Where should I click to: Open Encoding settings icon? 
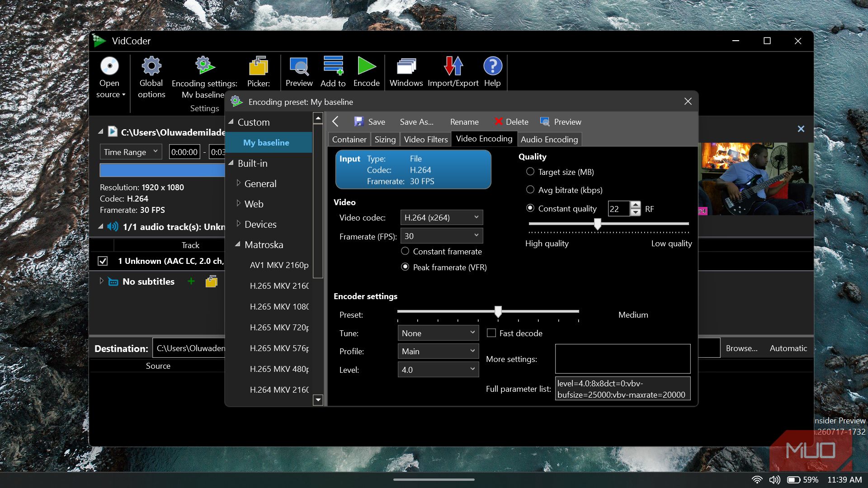tap(204, 66)
